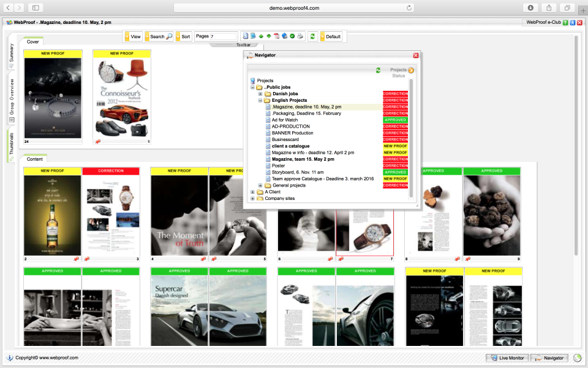Open BANNER Production project
This screenshot has height=368, width=588.
coord(293,133)
